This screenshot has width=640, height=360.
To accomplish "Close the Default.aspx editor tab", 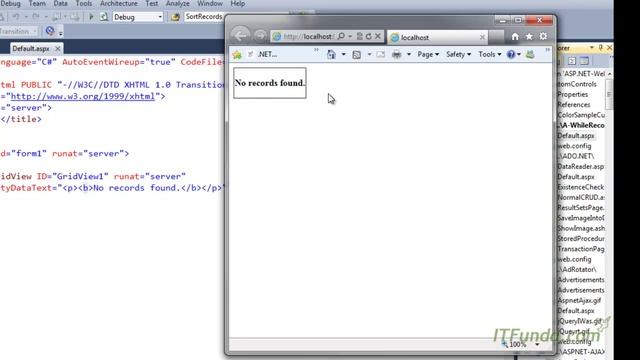I will coord(58,49).
